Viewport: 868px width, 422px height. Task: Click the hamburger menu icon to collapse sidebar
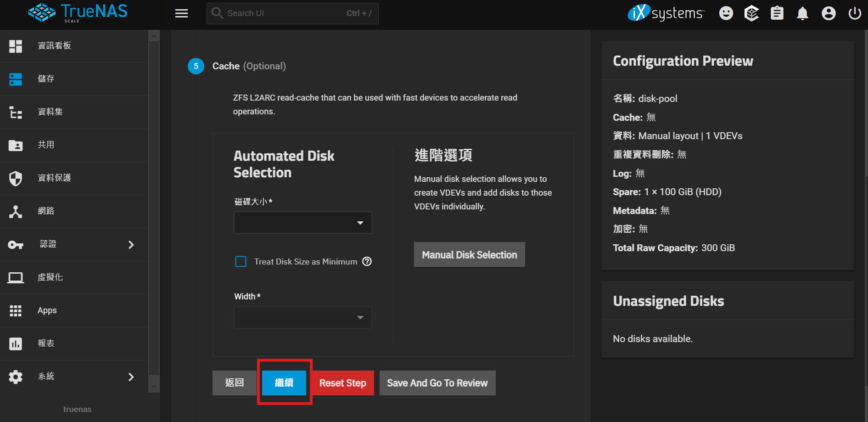[181, 13]
